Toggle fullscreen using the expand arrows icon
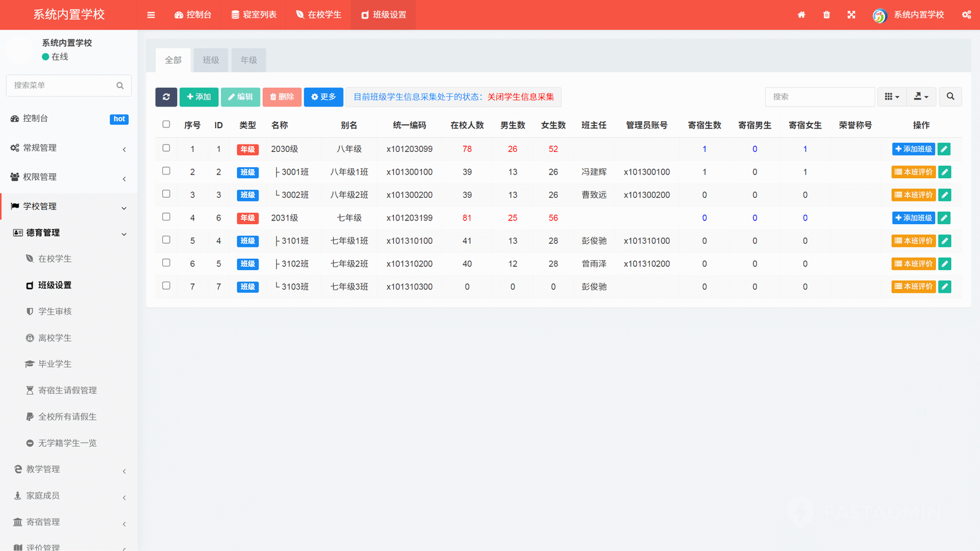Screen dimensions: 980x551 [851, 15]
